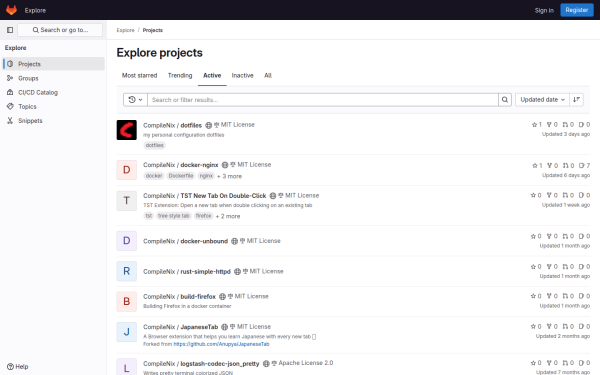
Task: Click the globe icon next to JapaneseTab
Action: (x=225, y=327)
